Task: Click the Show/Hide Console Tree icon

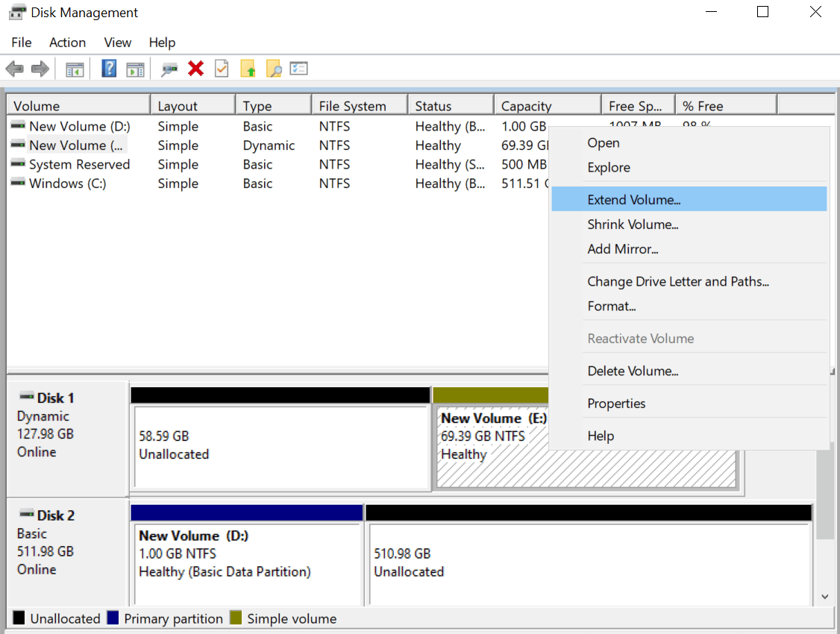Action: tap(75, 69)
